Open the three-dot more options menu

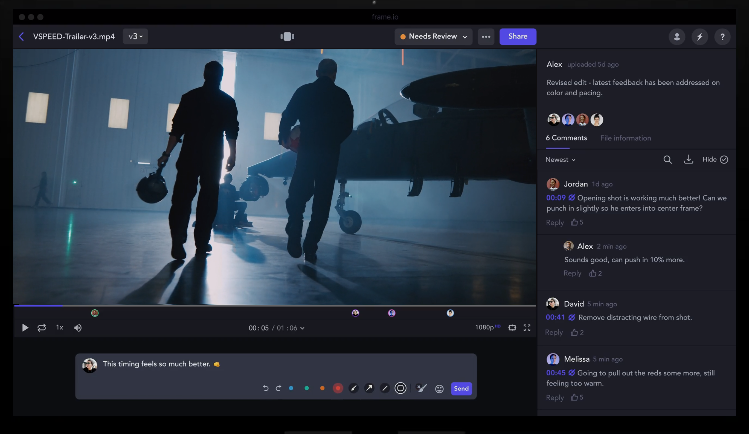pos(486,36)
